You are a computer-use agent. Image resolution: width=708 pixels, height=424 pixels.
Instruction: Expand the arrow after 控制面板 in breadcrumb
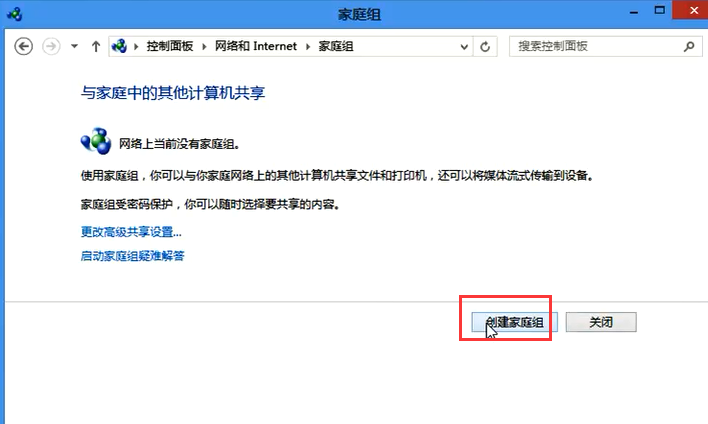tap(204, 46)
